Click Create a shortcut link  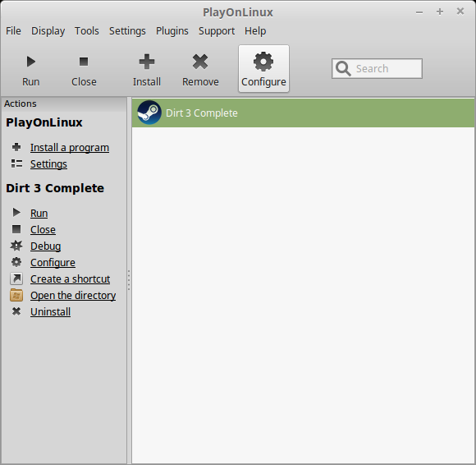coord(70,279)
